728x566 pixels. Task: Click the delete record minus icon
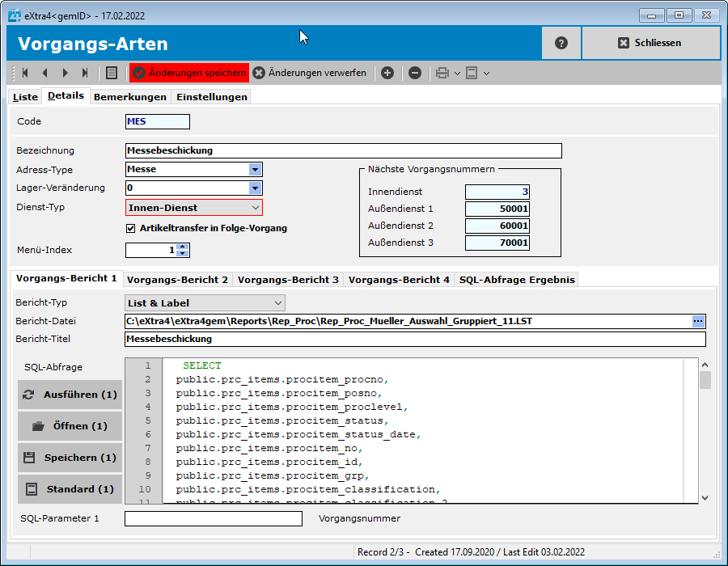(x=415, y=73)
